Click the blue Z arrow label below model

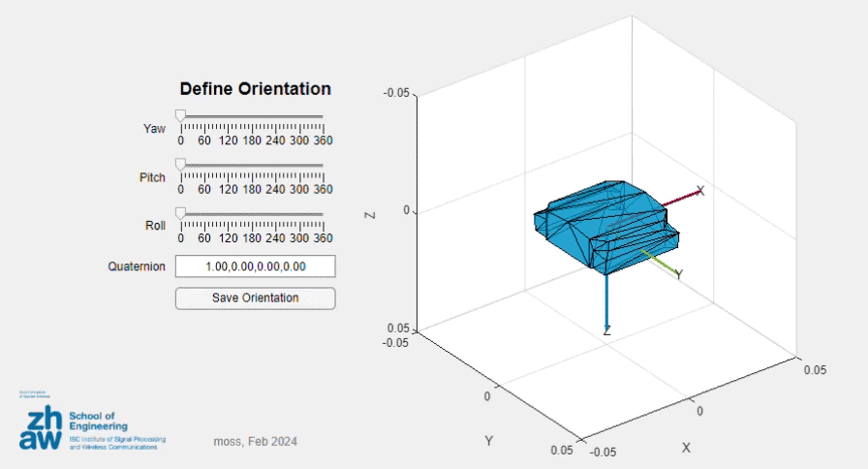point(606,331)
